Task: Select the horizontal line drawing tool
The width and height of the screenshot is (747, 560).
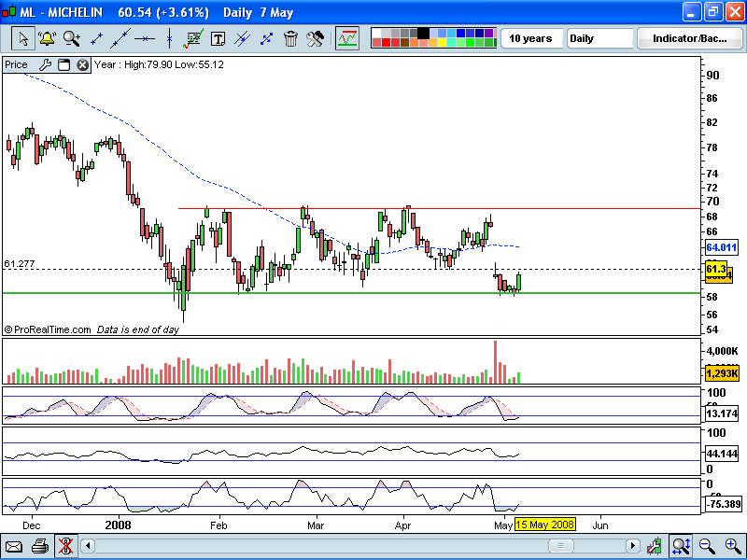Action: point(145,38)
